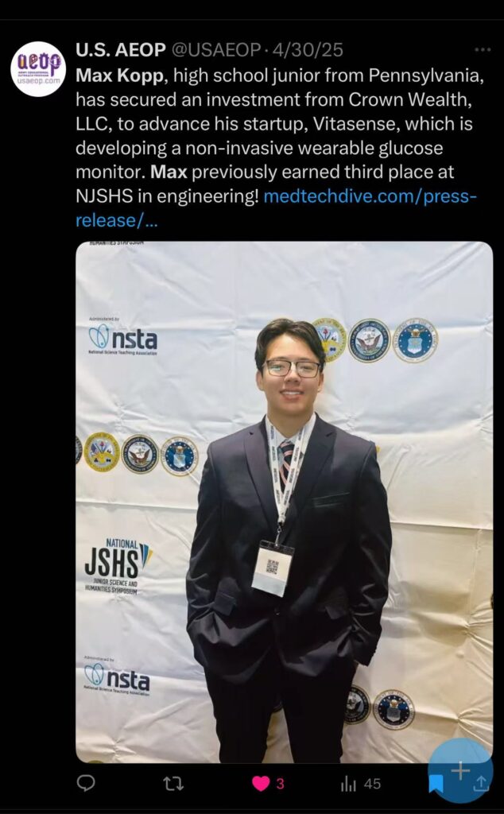Open the 4/30/25 tweet timestamp

(x=308, y=50)
